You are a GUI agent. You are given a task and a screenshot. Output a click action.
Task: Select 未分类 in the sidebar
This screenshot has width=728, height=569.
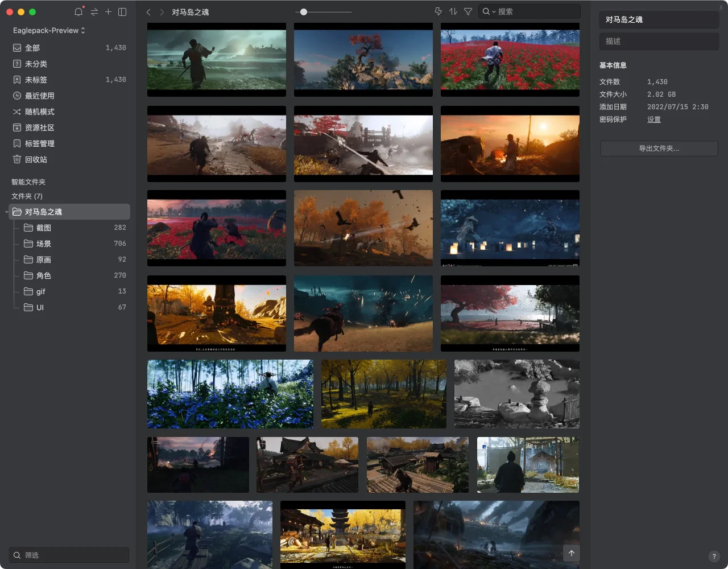click(69, 64)
